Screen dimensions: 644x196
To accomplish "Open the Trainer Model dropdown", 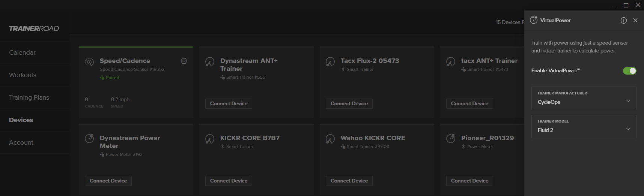I will [584, 126].
